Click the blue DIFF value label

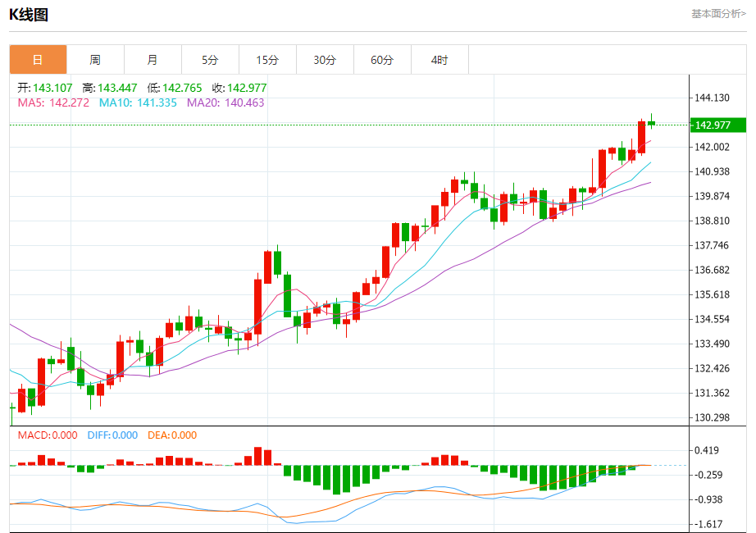[112, 435]
